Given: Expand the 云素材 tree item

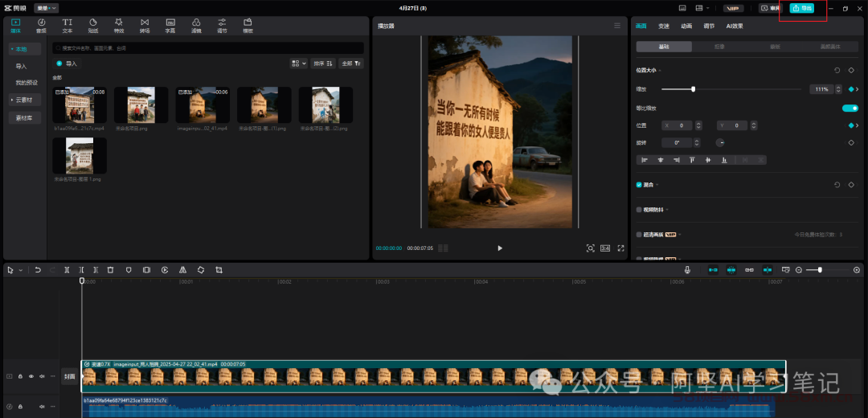Looking at the screenshot, I should coord(25,100).
